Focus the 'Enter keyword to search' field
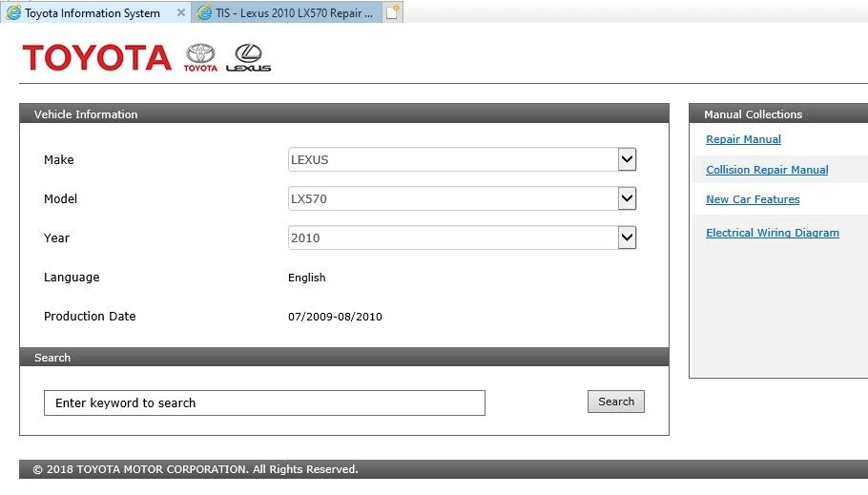 [x=264, y=402]
